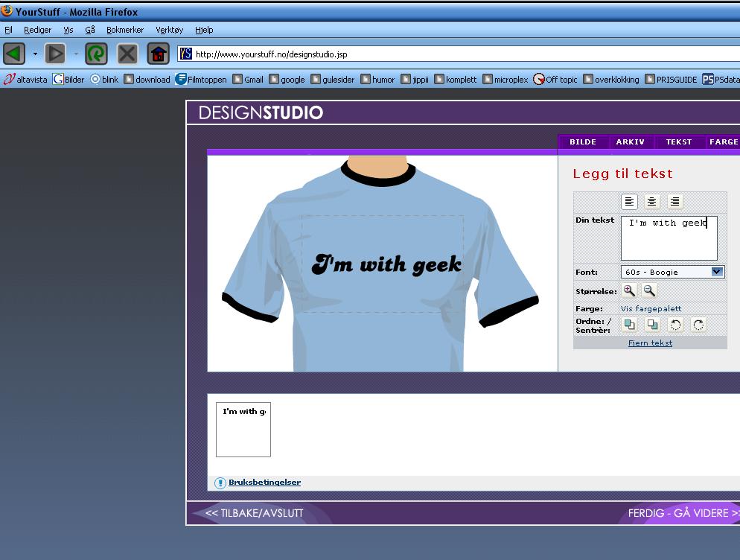Open the Off topic bookmark
This screenshot has height=560, width=740.
(555, 80)
